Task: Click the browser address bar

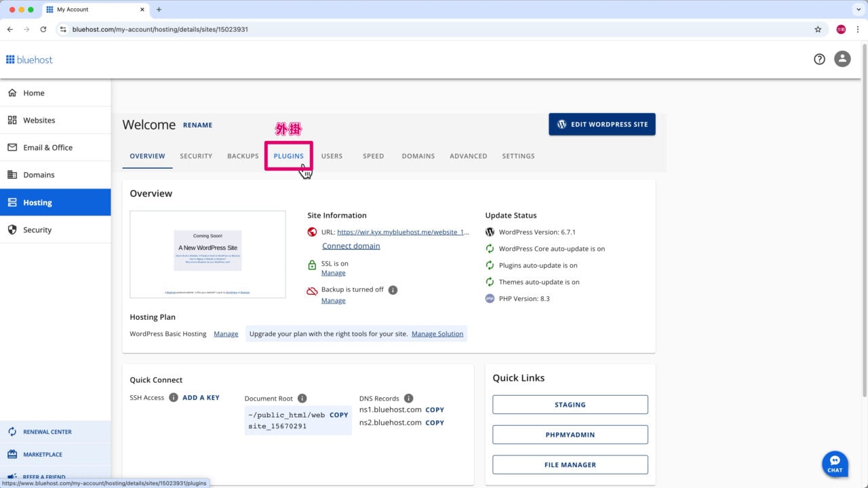Action: point(434,29)
